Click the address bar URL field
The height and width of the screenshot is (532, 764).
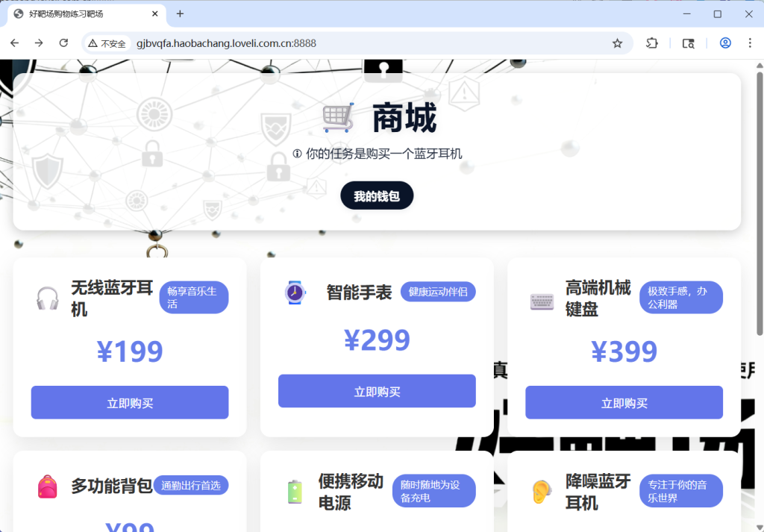tap(373, 43)
